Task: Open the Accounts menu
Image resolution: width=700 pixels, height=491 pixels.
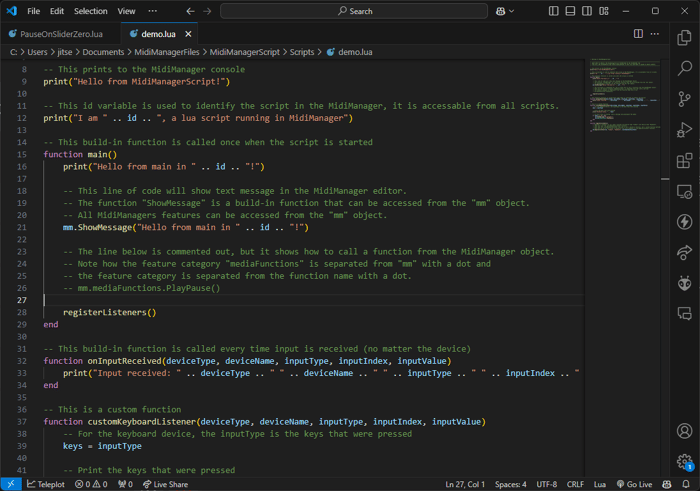Action: (x=684, y=431)
